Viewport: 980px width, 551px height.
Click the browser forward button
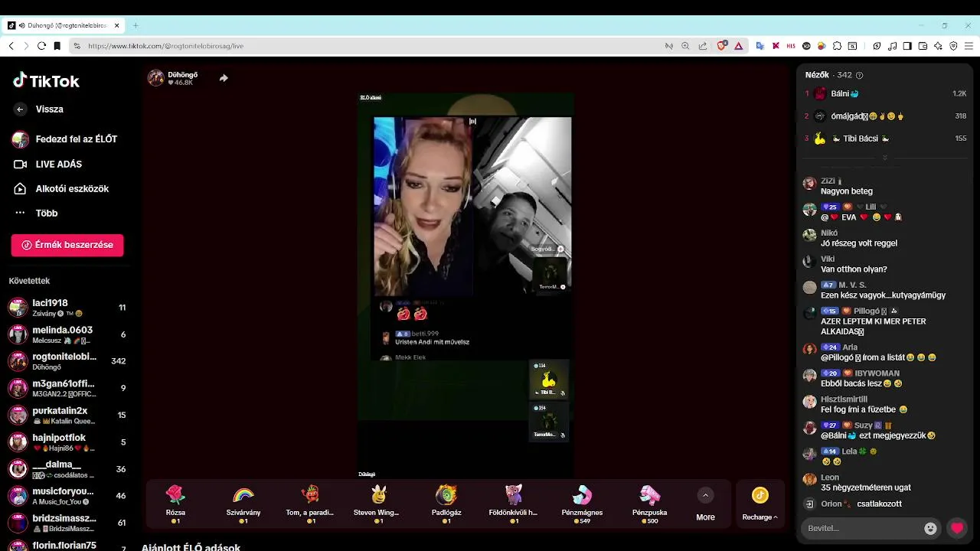[27, 46]
